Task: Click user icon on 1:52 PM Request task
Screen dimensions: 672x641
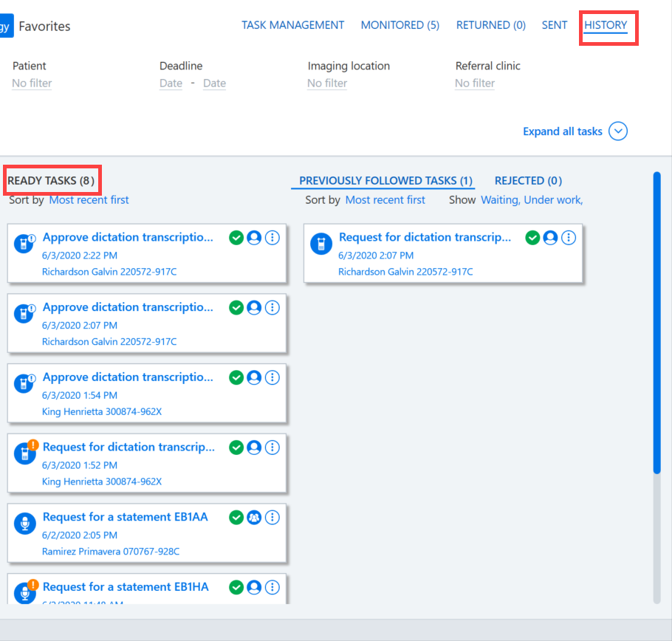Action: click(x=254, y=448)
